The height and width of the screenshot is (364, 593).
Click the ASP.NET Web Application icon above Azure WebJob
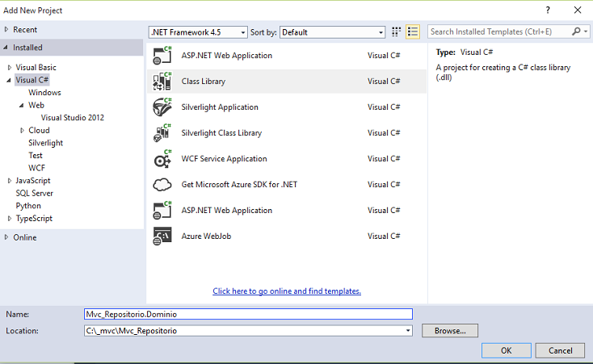(162, 210)
